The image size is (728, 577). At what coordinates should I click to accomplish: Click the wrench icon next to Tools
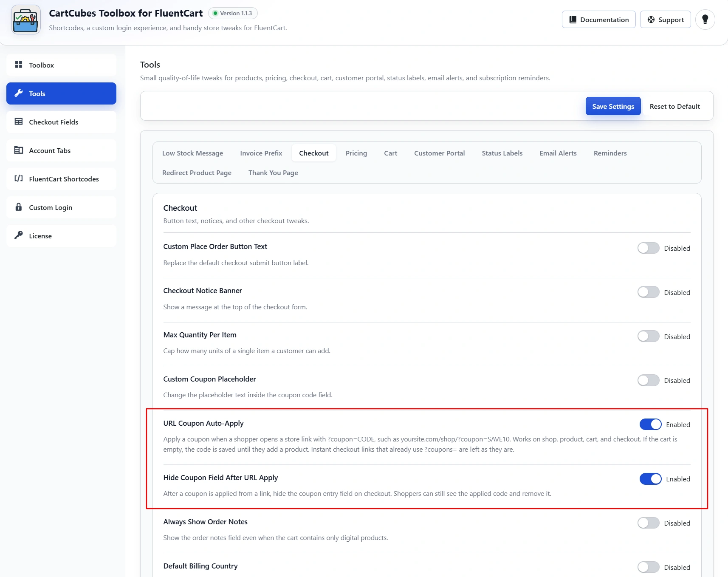tap(19, 93)
